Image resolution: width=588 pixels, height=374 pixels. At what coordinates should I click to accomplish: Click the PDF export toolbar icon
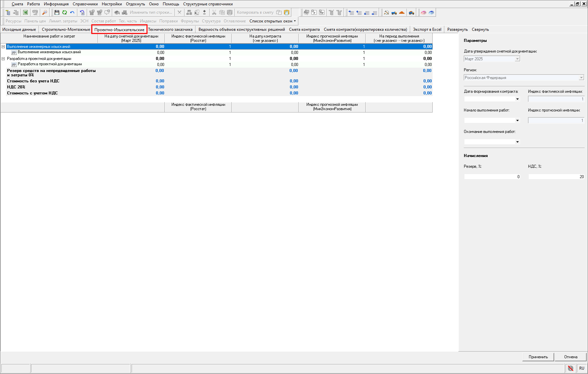(35, 12)
